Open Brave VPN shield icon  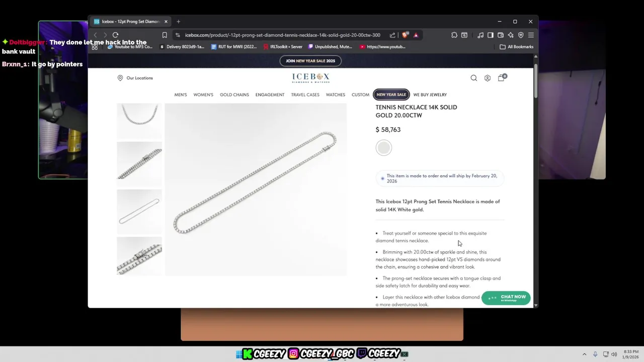point(521,35)
